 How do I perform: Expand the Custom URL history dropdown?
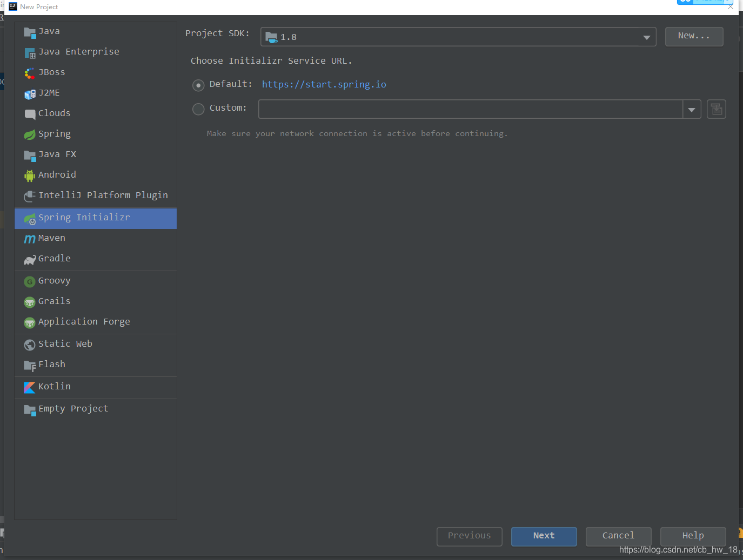pos(692,109)
